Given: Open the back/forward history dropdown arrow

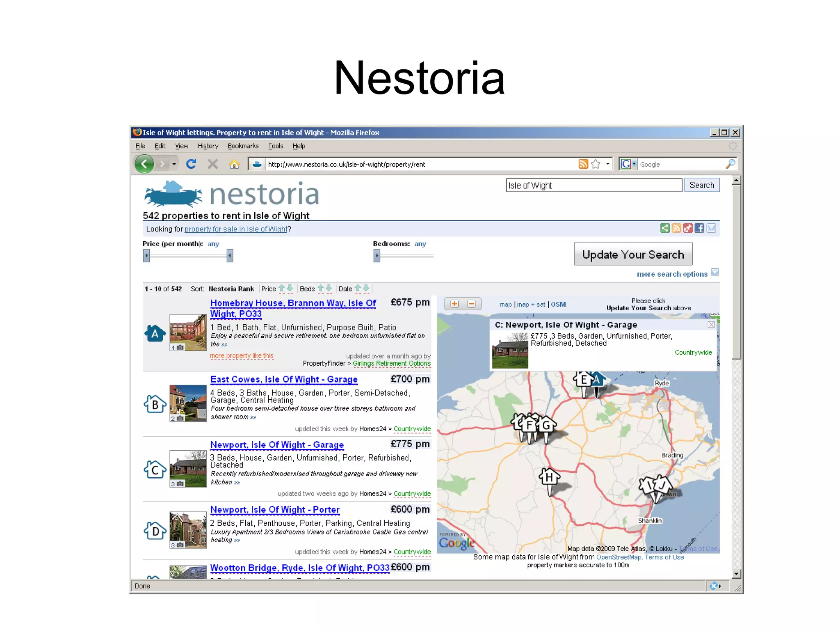Looking at the screenshot, I should (174, 164).
